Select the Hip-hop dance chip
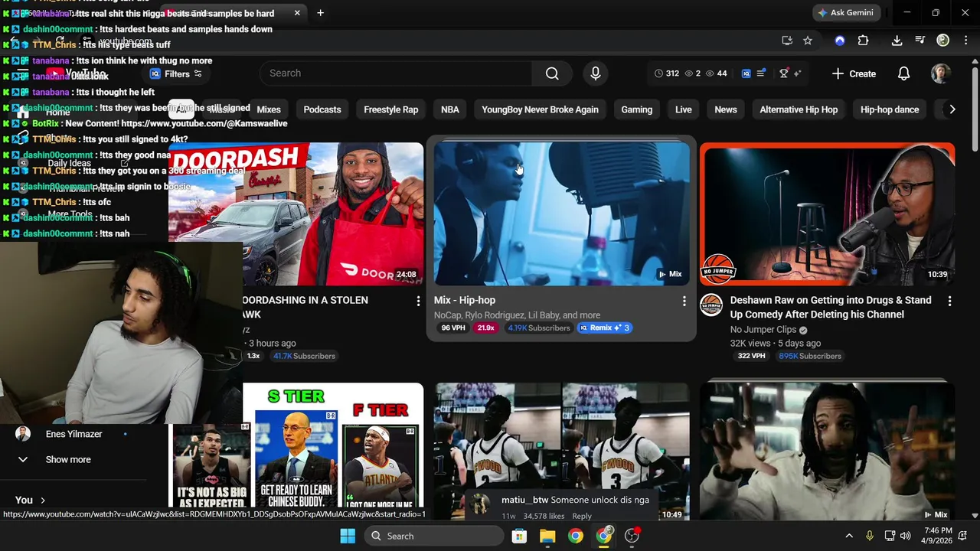 coord(890,109)
